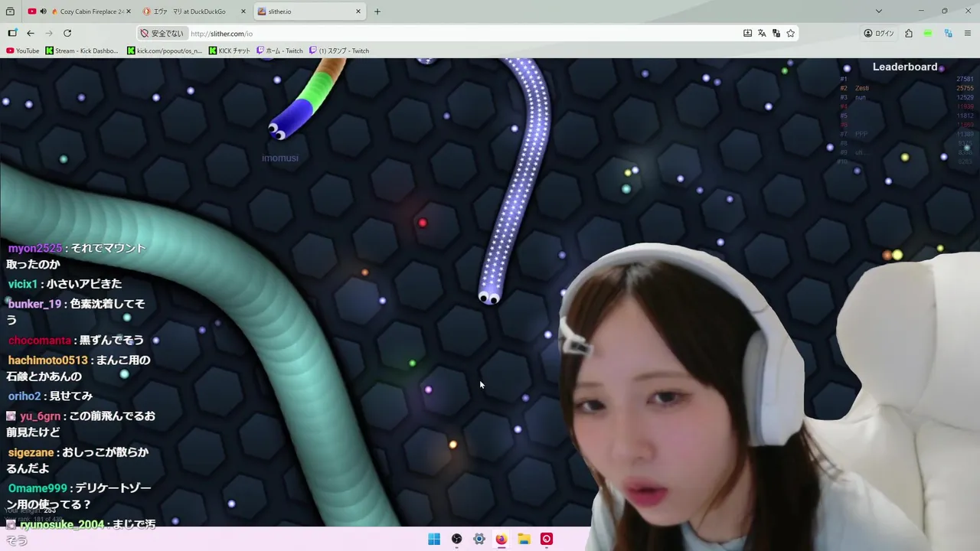This screenshot has width=980, height=551.
Task: Open the extensions puzzle icon
Action: click(x=909, y=33)
